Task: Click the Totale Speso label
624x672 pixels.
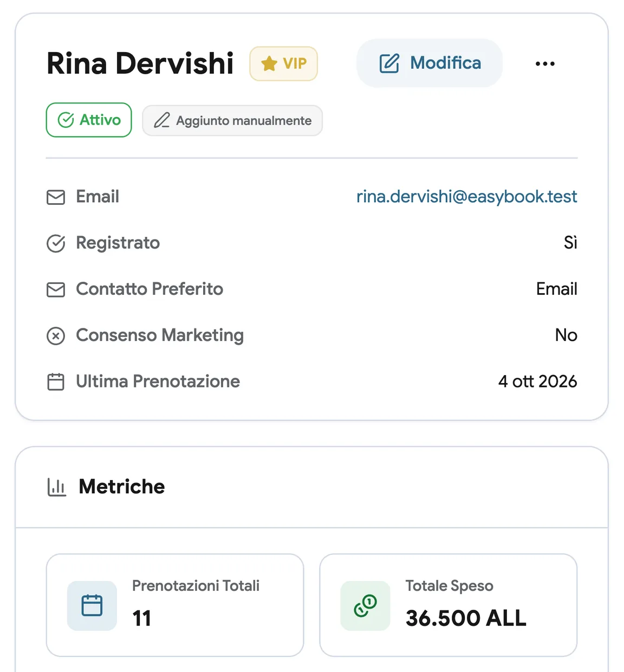Action: coord(450,586)
